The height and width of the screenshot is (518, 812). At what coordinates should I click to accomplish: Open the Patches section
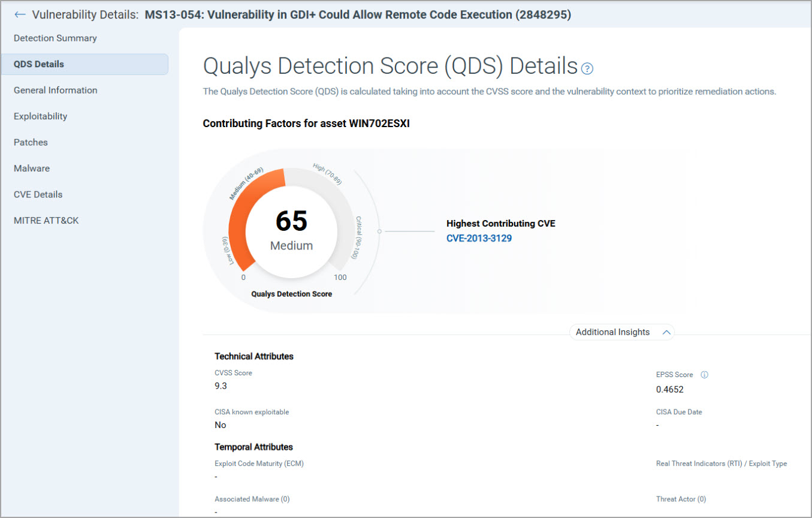click(x=31, y=143)
